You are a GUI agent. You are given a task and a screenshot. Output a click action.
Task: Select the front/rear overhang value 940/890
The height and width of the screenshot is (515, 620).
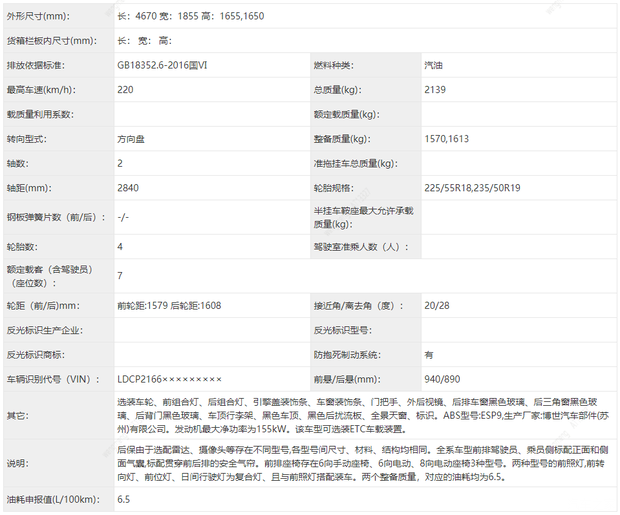click(444, 379)
